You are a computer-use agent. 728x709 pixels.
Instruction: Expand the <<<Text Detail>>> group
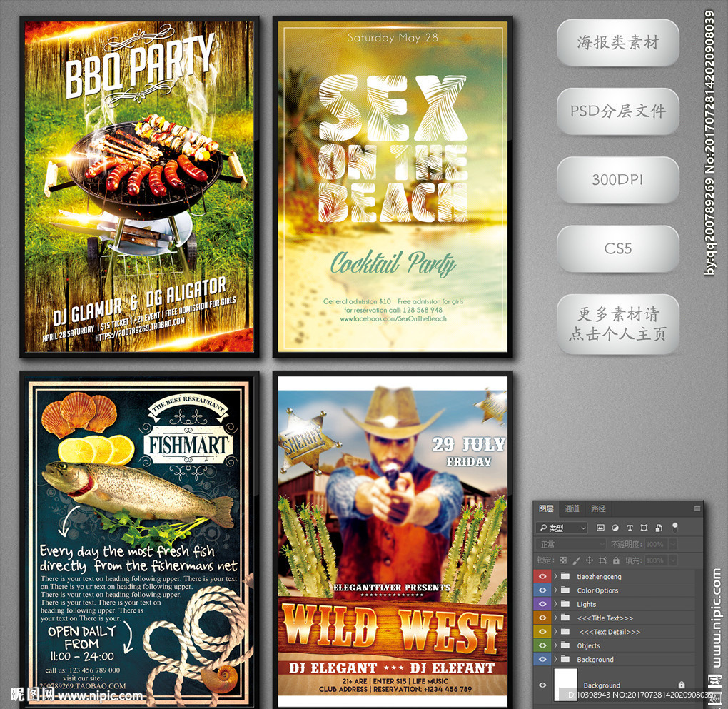tap(555, 632)
